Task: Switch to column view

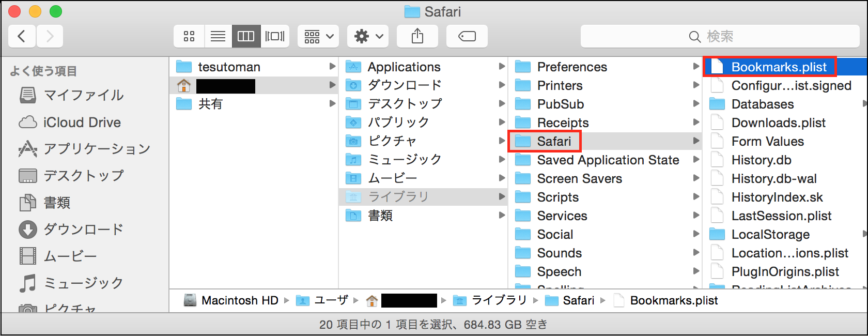Action: tap(246, 36)
